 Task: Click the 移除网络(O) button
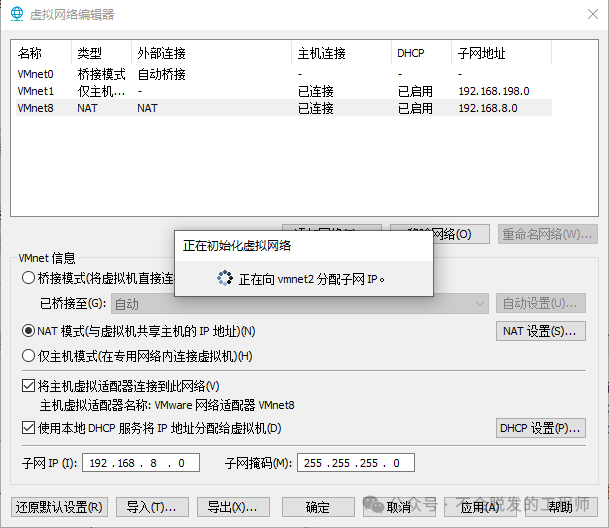coord(440,234)
